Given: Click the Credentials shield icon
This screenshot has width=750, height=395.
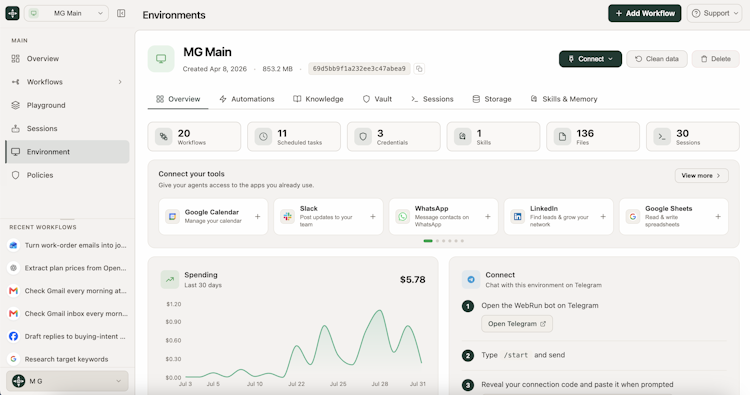Looking at the screenshot, I should [x=363, y=137].
